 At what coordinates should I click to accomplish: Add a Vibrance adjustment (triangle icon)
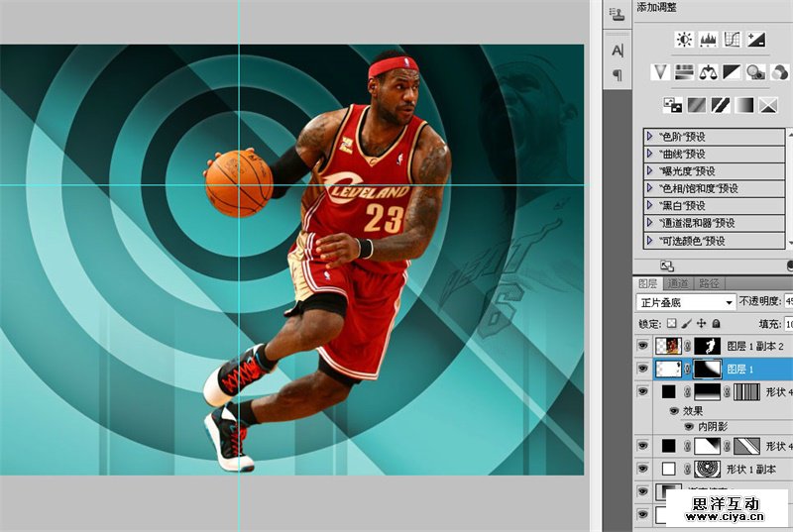tap(660, 71)
